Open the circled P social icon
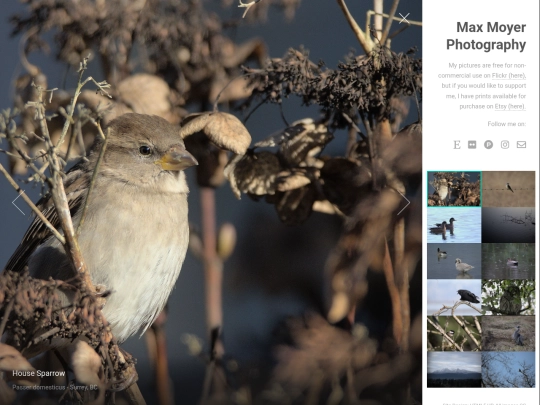Image resolution: width=540 pixels, height=405 pixels. [x=488, y=145]
